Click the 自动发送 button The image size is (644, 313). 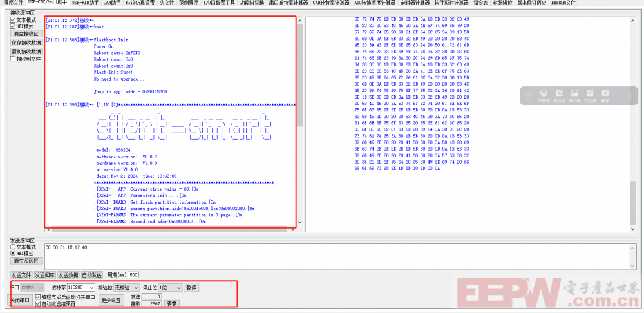tap(91, 275)
